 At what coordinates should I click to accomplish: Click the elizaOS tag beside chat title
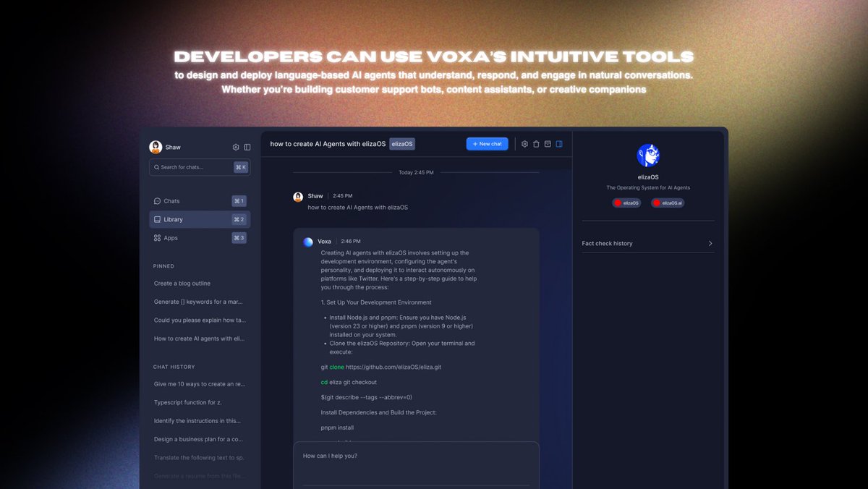coord(402,144)
